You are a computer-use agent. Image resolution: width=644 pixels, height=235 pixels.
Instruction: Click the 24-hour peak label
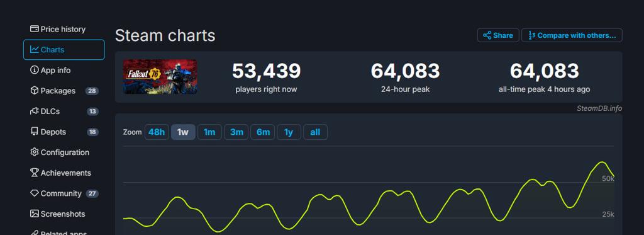coord(406,89)
